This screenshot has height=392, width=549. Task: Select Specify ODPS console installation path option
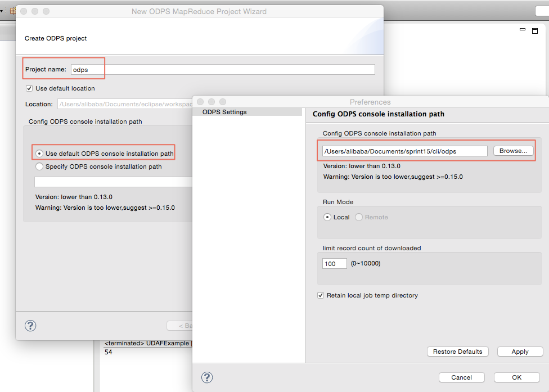39,166
